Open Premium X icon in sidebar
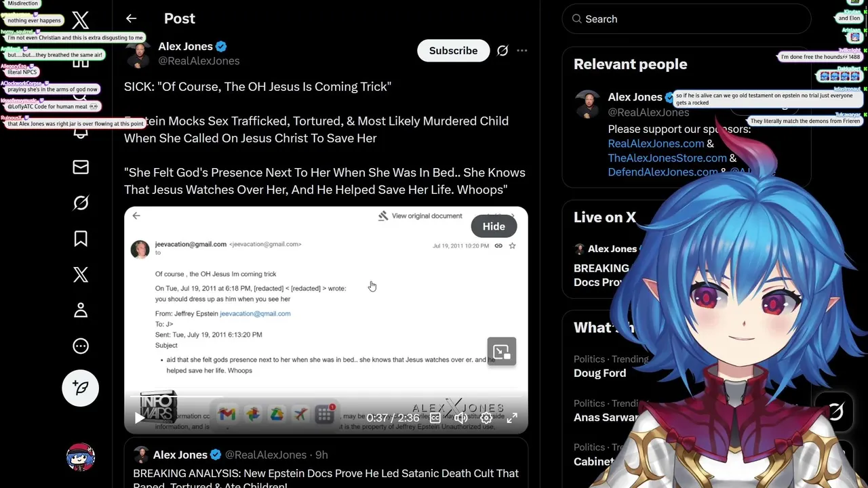 (x=81, y=274)
